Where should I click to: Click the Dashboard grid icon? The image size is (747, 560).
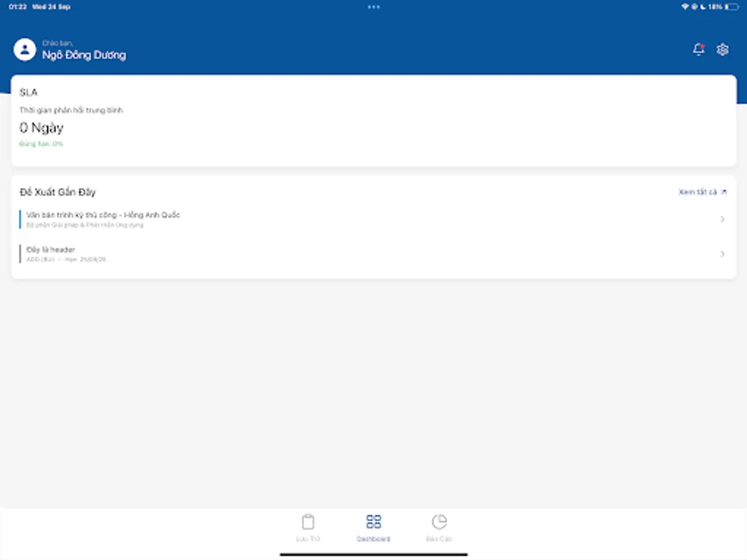[374, 522]
